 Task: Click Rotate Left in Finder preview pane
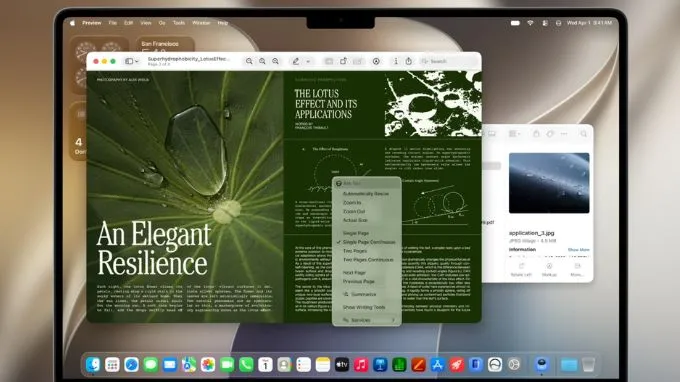coord(521,269)
